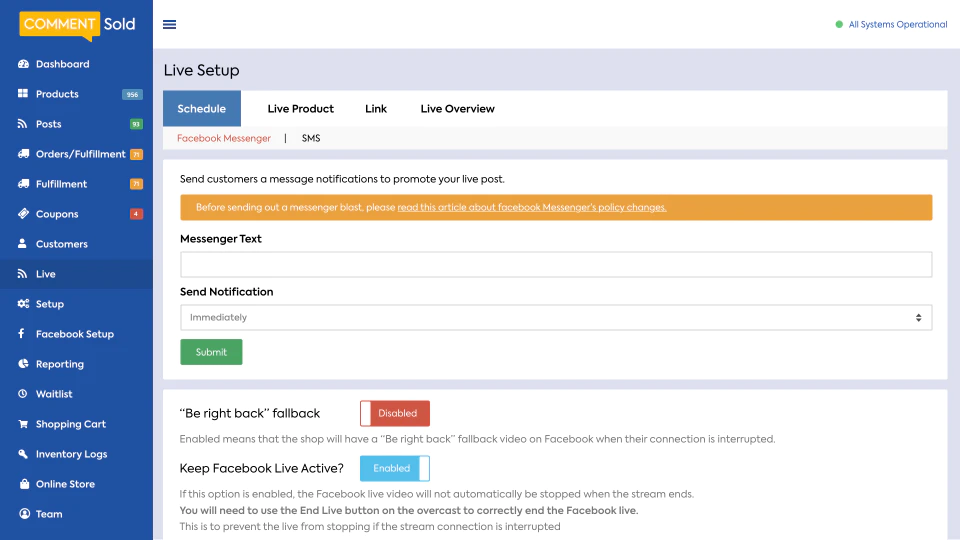Switch to the Schedule tab
Viewport: 960px width, 540px height.
click(x=201, y=108)
